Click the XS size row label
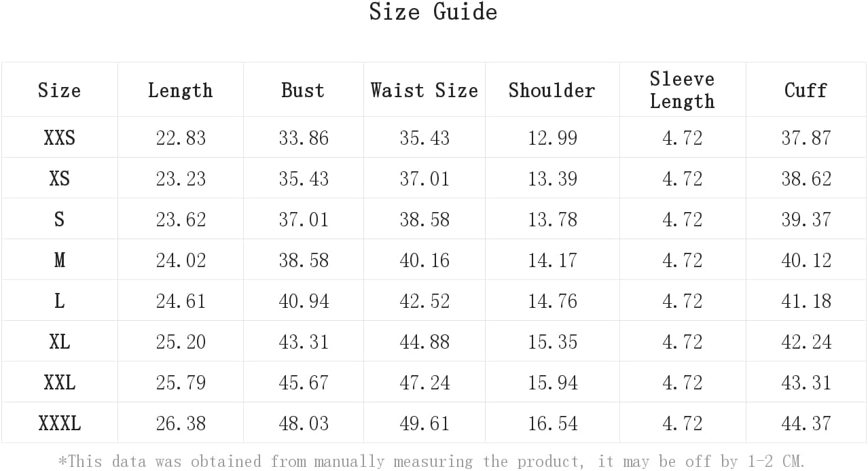 59,179
